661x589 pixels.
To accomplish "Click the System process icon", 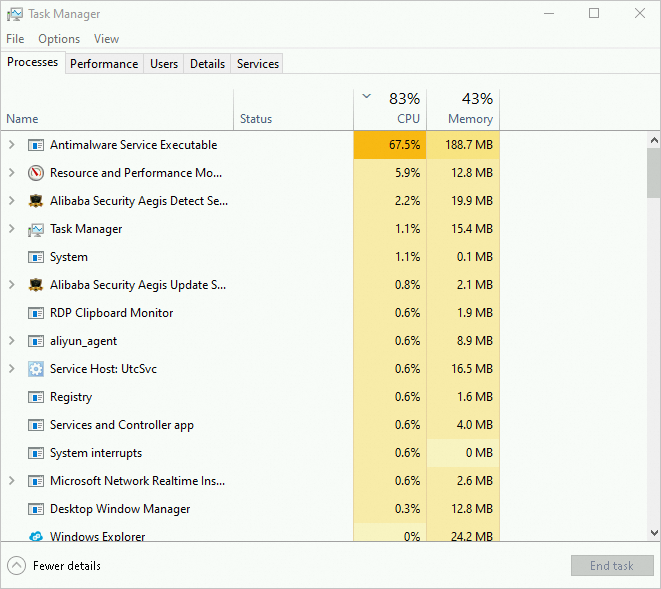I will [x=36, y=257].
